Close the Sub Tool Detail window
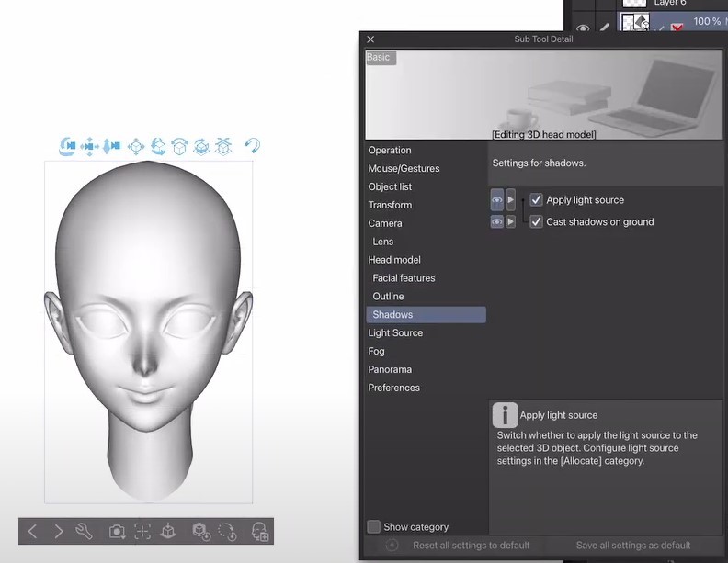 pyautogui.click(x=370, y=39)
